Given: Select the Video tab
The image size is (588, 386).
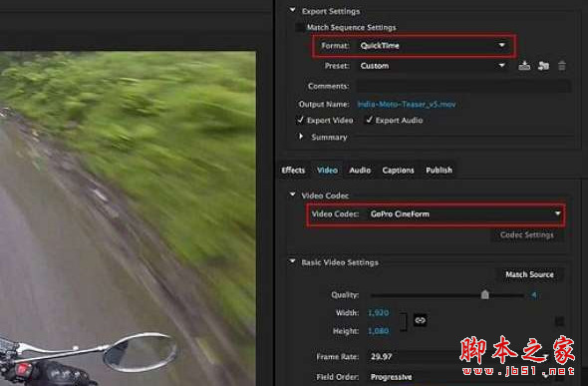Looking at the screenshot, I should [x=327, y=171].
